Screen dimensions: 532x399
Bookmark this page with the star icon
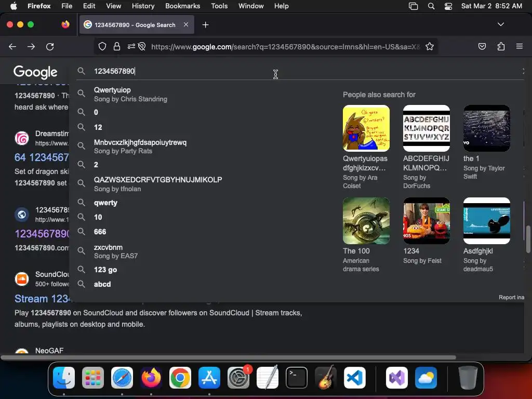430,46
